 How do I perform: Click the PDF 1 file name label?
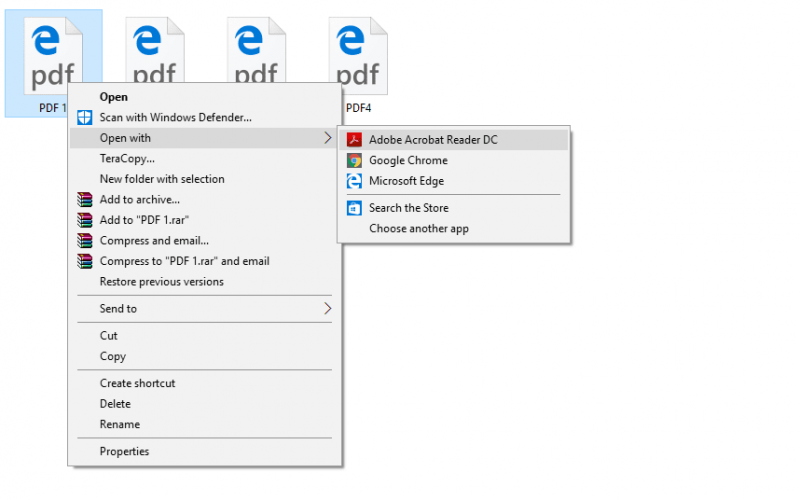(x=53, y=108)
